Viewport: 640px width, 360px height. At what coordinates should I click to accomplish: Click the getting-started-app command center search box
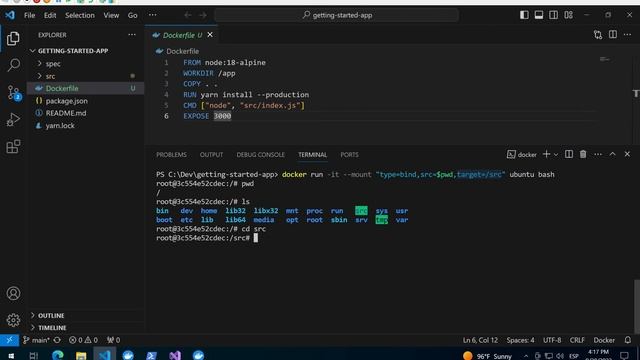(337, 15)
